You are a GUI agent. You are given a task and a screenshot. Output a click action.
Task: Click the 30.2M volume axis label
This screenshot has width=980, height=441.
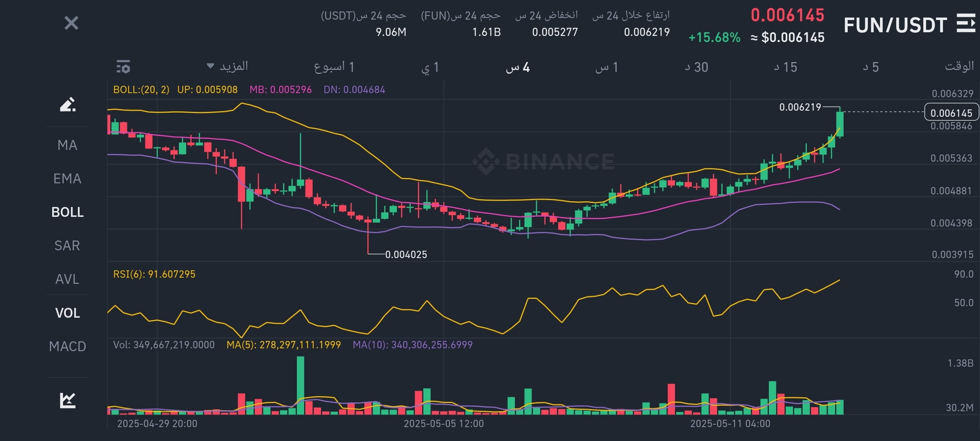(x=960, y=407)
